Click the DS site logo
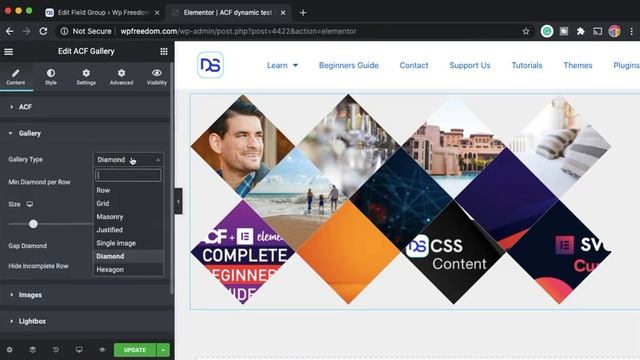 [x=211, y=65]
